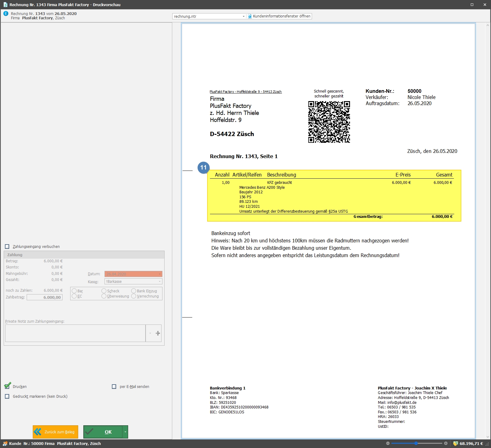The height and width of the screenshot is (448, 491).
Task: Click the KFZ gebraucht item description
Action: tap(280, 182)
